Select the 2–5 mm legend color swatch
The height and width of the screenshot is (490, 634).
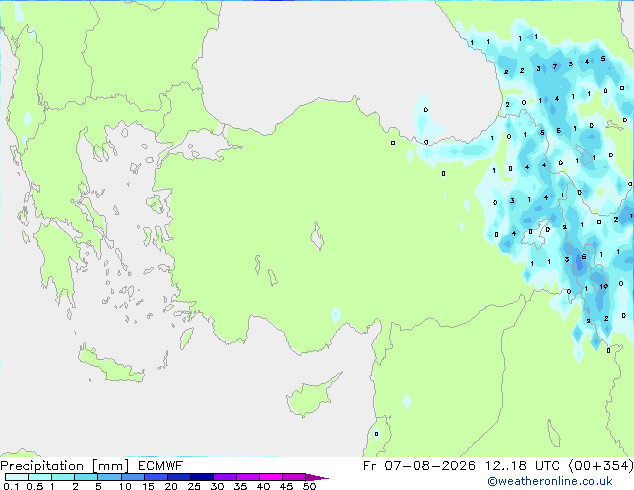86,477
